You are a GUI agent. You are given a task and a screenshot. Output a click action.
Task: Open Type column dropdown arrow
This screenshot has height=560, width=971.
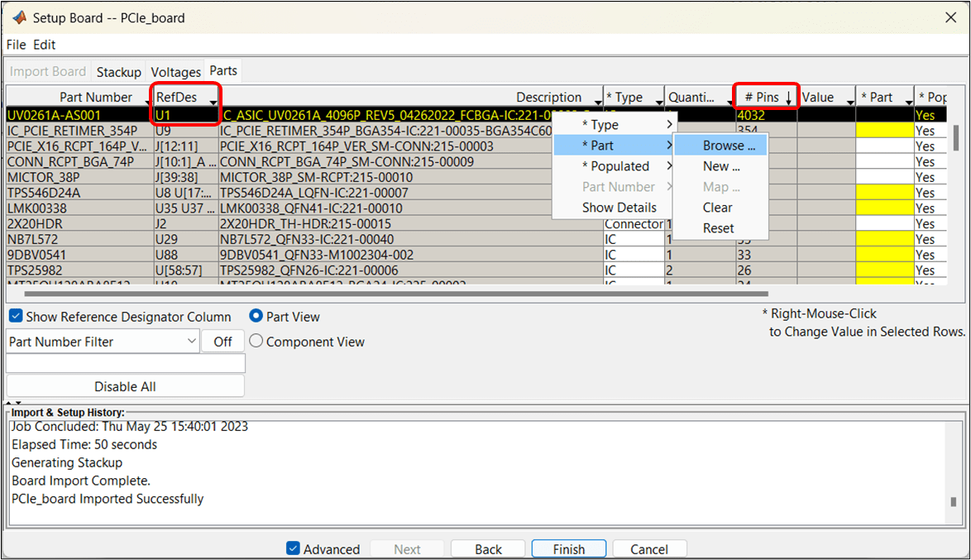tap(659, 102)
